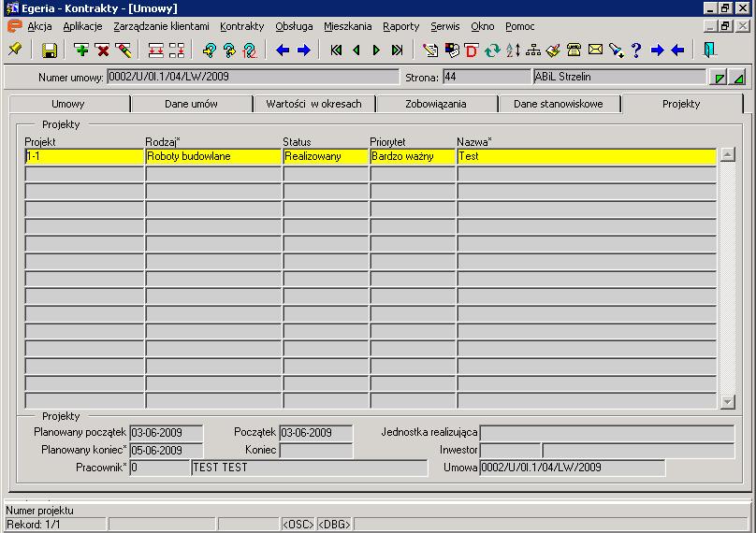Go to previous record green triangle
This screenshot has height=533, width=756.
(356, 50)
